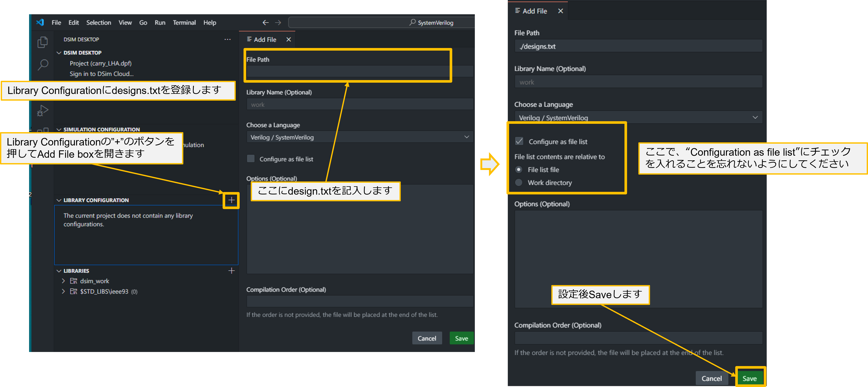
Task: Open the View menu
Action: click(x=125, y=23)
